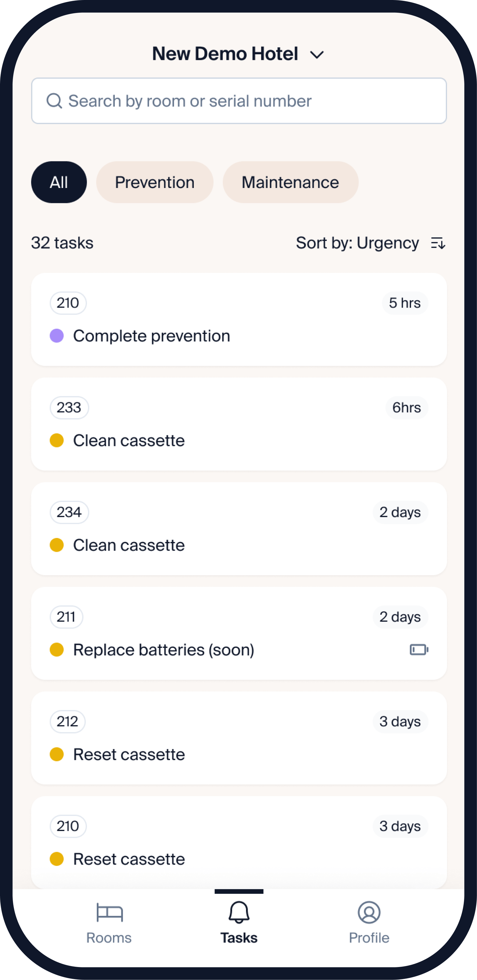Filter tasks by Maintenance
477x980 pixels.
pyautogui.click(x=290, y=182)
